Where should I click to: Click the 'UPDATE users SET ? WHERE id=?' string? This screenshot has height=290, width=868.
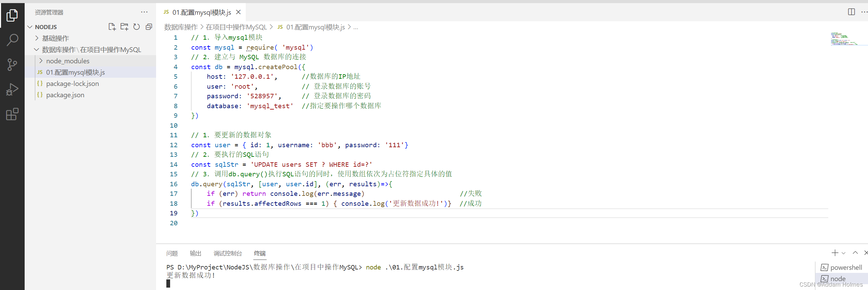coord(311,165)
